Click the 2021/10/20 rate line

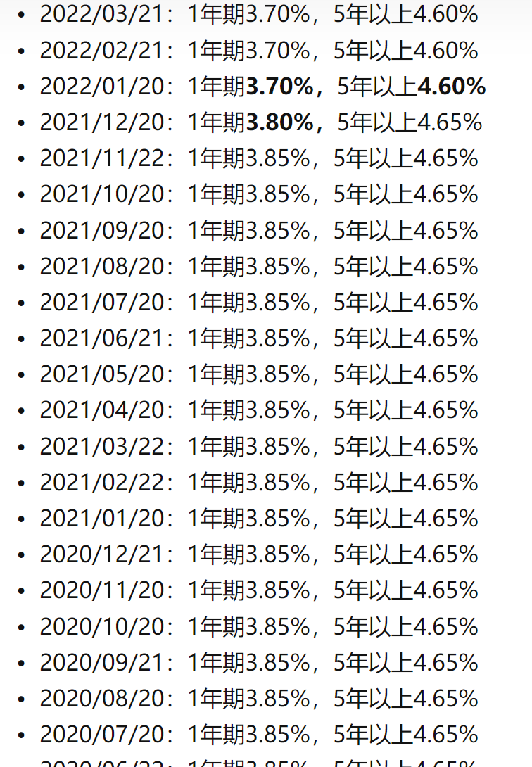[x=258, y=194]
